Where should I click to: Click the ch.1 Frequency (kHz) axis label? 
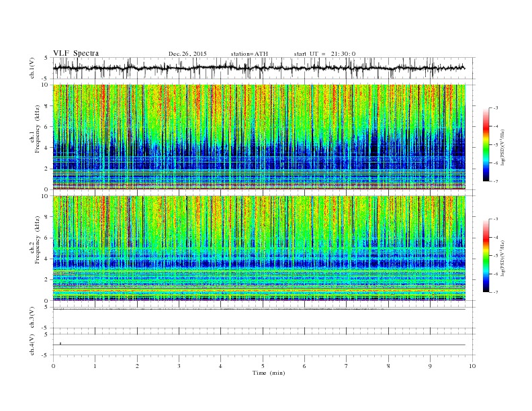coord(34,129)
